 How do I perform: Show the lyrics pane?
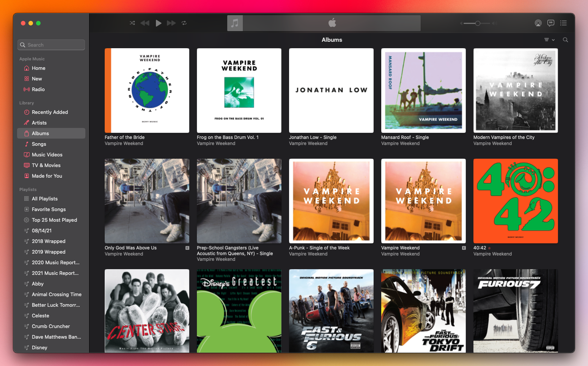[551, 23]
